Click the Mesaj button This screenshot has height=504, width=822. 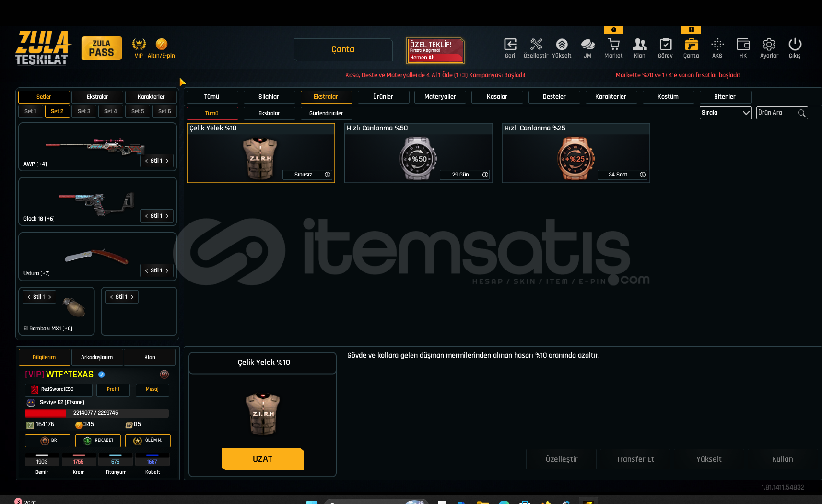click(x=152, y=390)
